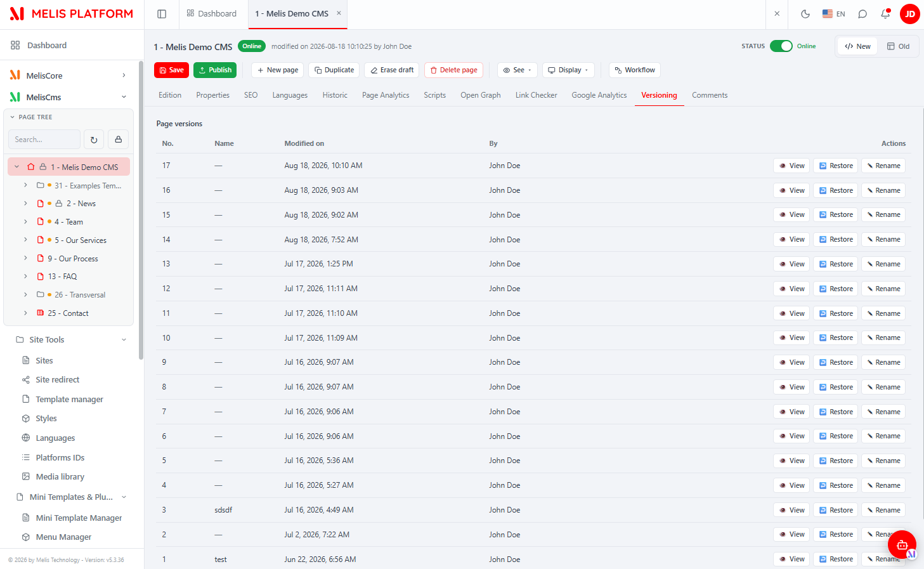Viewport: 924px width, 569px height.
Task: View version 3 named sdsdf
Action: (791, 510)
